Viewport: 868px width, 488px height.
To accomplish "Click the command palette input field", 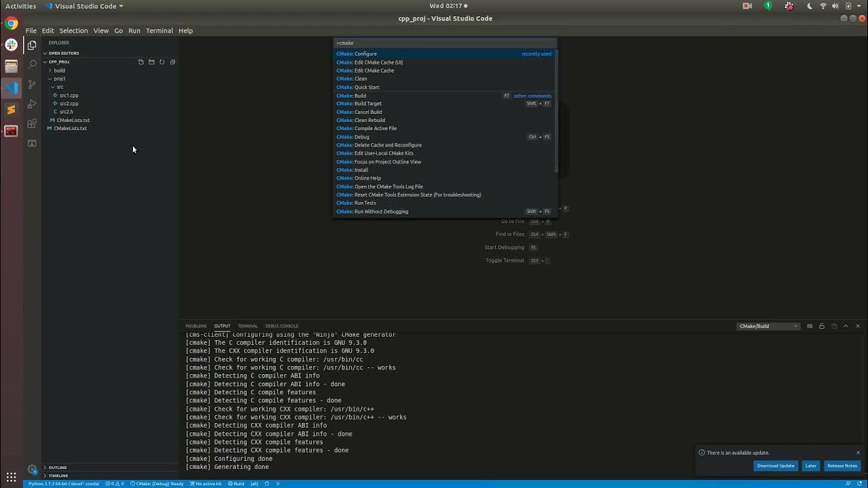I will [445, 43].
